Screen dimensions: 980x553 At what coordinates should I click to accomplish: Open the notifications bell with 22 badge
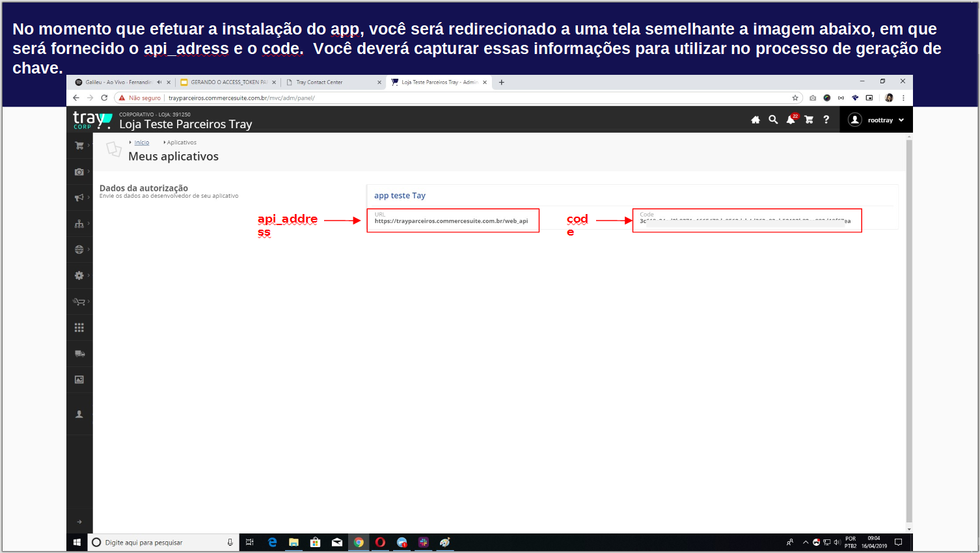(x=791, y=120)
